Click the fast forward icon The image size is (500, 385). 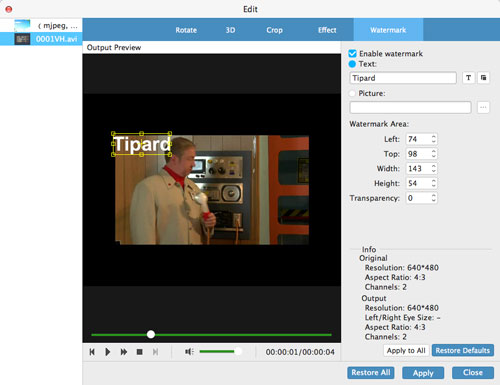click(x=124, y=352)
